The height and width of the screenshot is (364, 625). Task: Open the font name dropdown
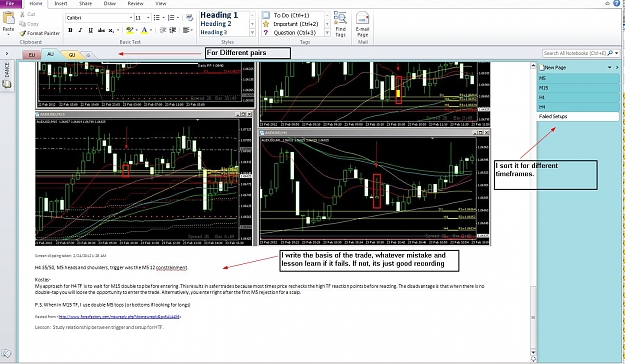pyautogui.click(x=131, y=18)
